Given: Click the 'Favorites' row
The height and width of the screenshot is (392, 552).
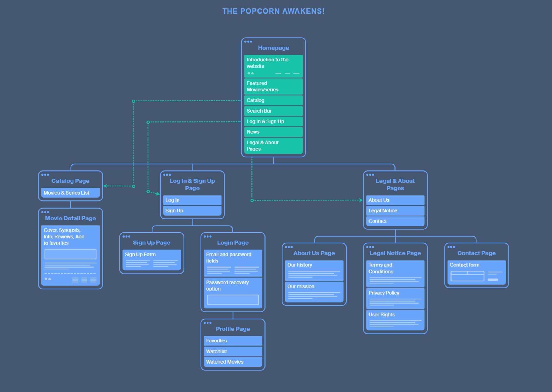Looking at the screenshot, I should coord(233,341).
